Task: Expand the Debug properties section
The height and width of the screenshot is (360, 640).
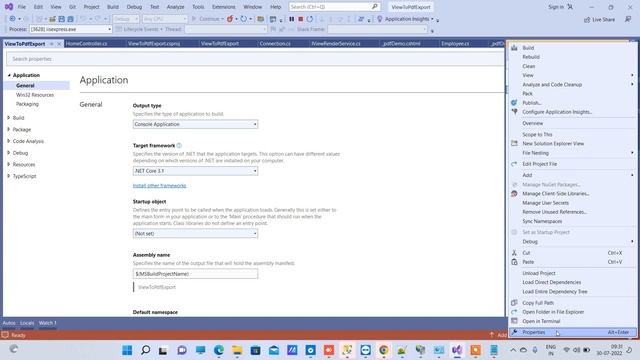Action: [x=9, y=153]
